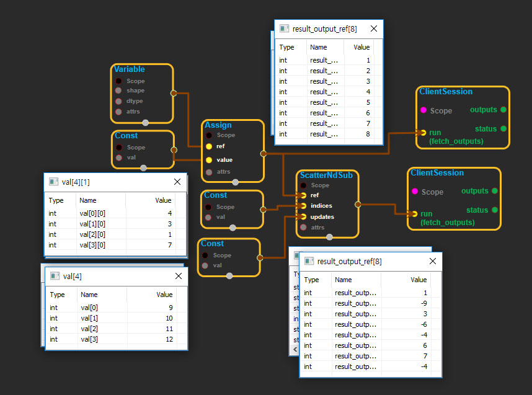This screenshot has width=532, height=395.
Task: Select the val[3] row with value 12
Action: point(112,339)
